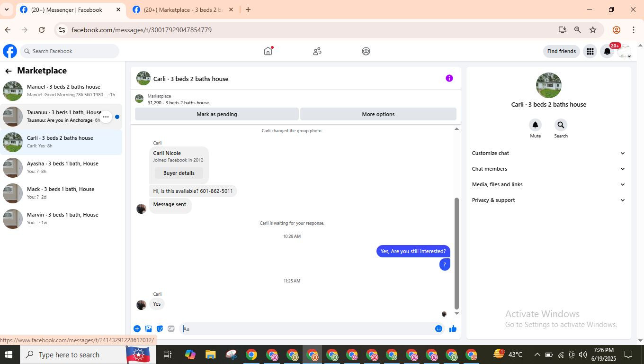Open the GIF picker in the composer
Image resolution: width=644 pixels, height=364 pixels.
pyautogui.click(x=171, y=328)
